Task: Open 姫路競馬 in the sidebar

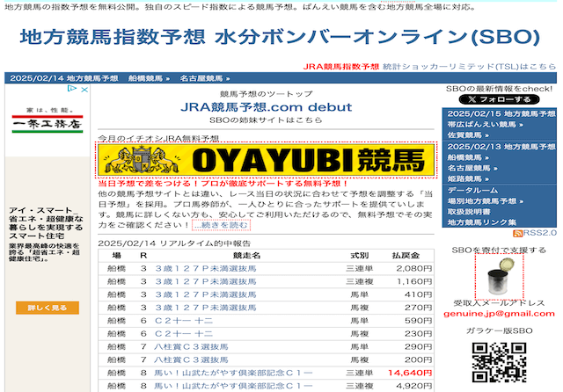Action: (x=468, y=179)
